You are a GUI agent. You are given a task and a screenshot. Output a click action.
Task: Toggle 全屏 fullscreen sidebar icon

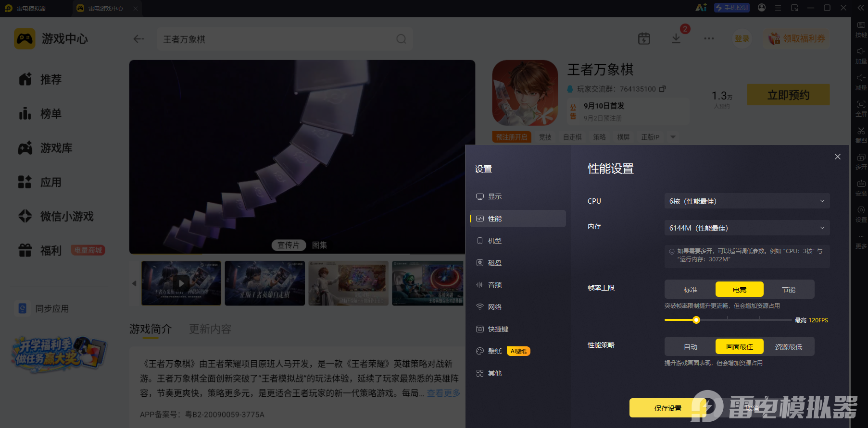[x=861, y=108]
